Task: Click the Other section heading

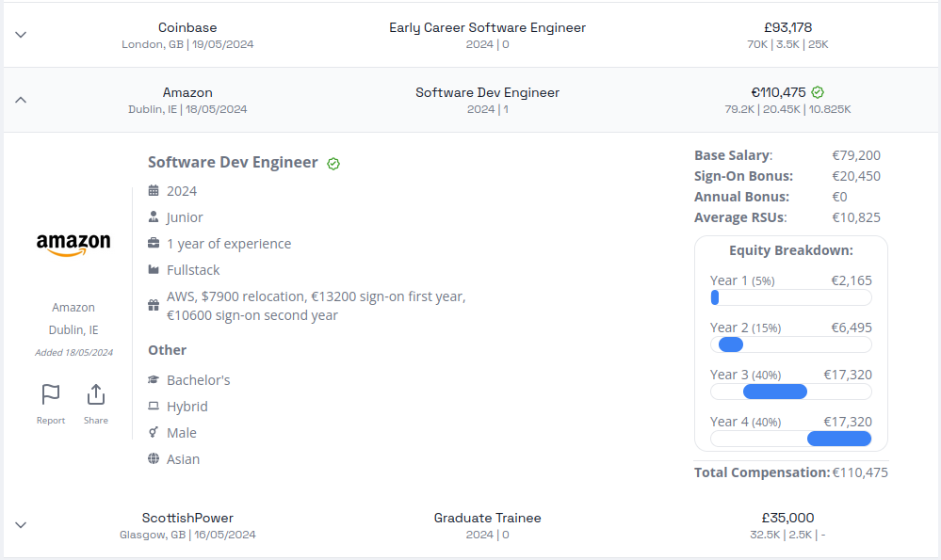Action: [167, 350]
